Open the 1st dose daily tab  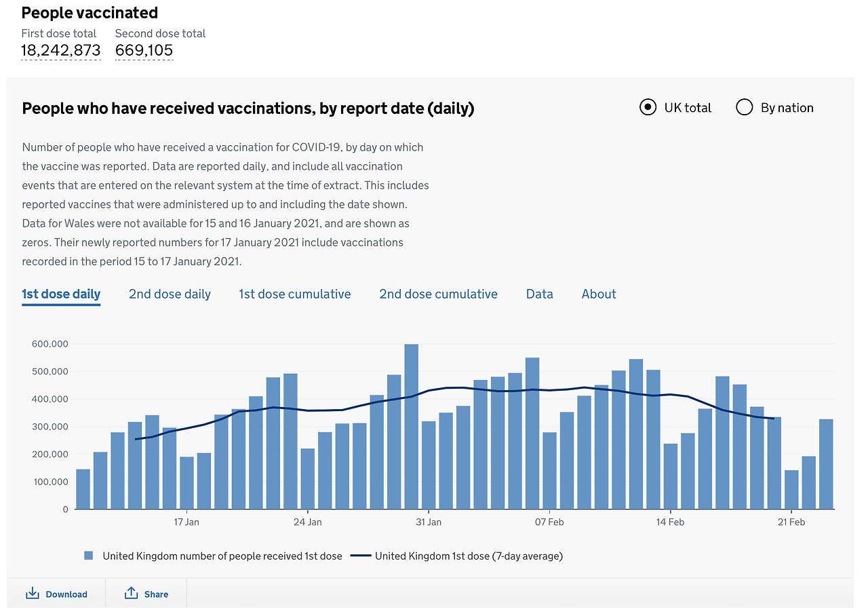tap(61, 294)
